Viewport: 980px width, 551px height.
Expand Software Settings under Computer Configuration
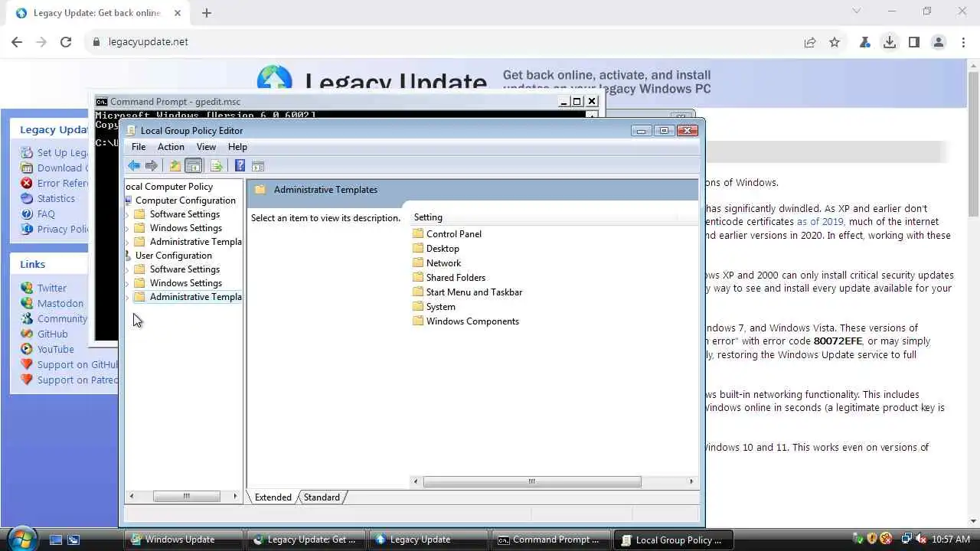coord(127,214)
